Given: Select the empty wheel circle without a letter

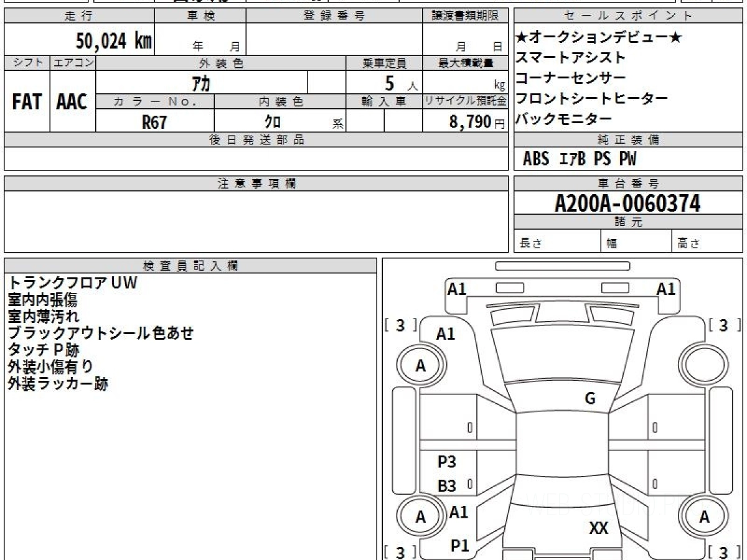Looking at the screenshot, I should [x=703, y=366].
